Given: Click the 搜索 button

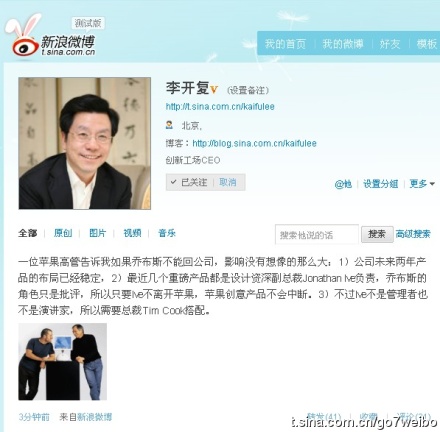Looking at the screenshot, I should 377,235.
